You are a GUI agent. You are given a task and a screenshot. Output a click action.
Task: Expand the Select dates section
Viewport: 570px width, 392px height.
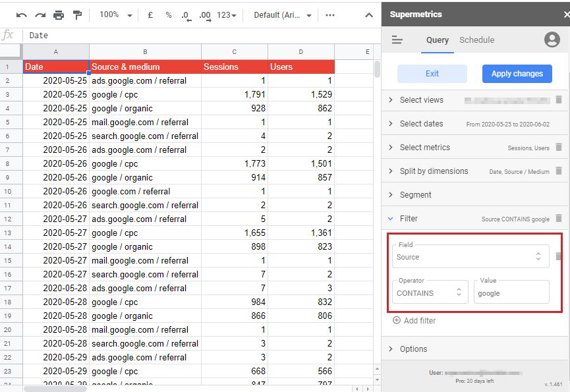tap(421, 124)
